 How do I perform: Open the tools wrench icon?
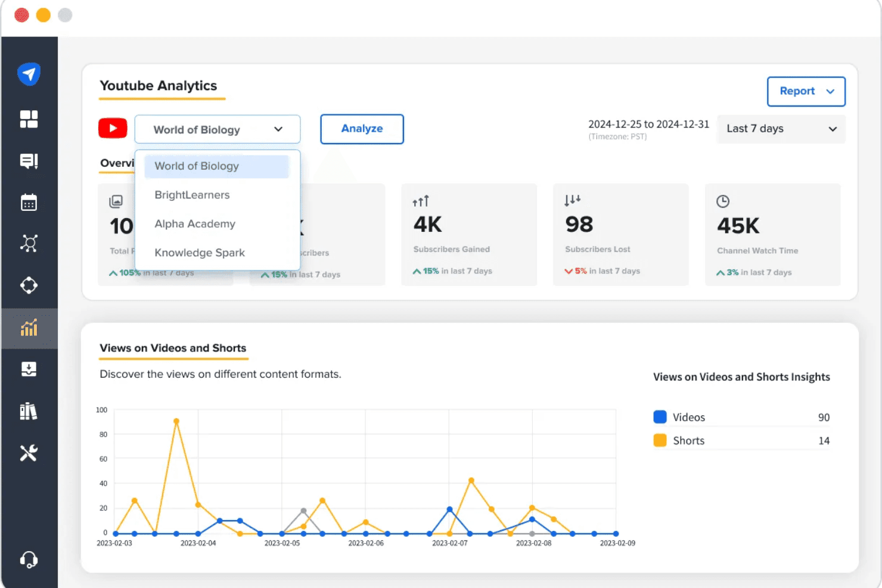(29, 453)
